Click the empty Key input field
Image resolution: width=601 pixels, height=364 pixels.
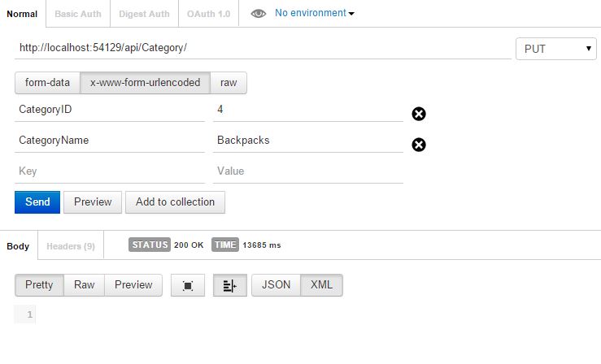tap(110, 171)
